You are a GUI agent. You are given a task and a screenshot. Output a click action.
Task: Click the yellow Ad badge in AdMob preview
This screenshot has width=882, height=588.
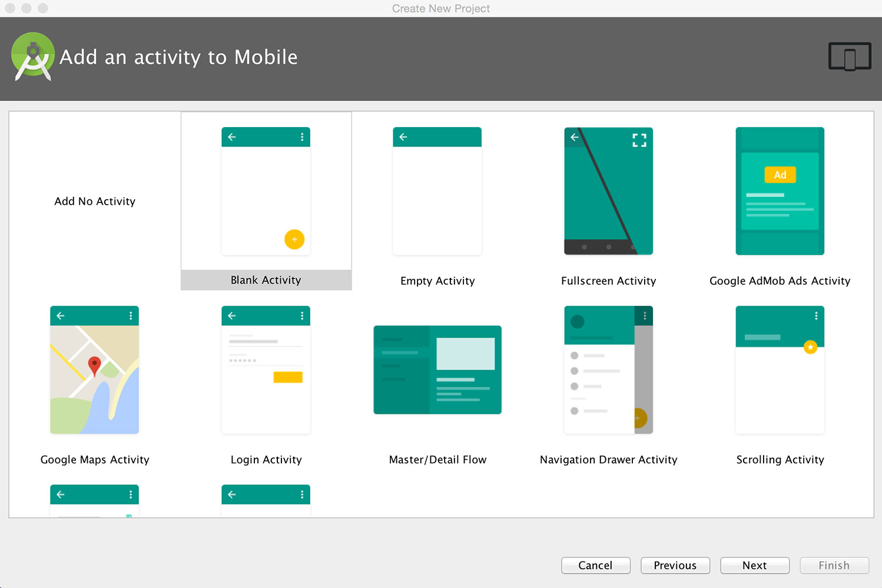click(780, 175)
